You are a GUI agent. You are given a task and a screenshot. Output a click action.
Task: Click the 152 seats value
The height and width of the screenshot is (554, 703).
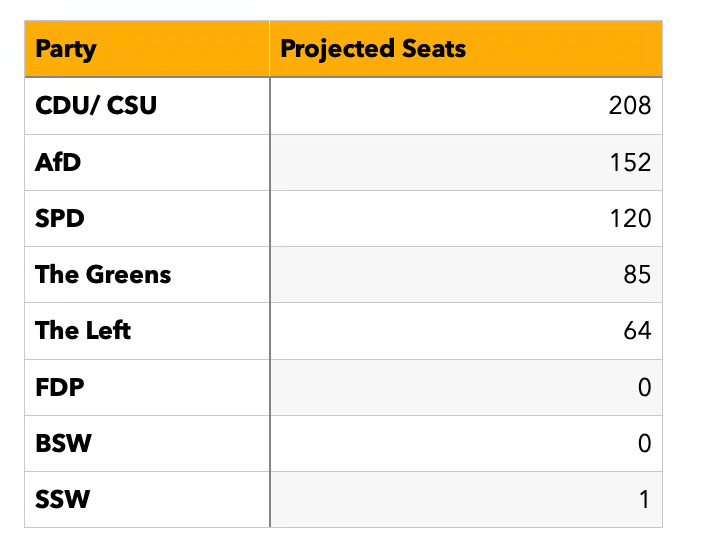pyautogui.click(x=630, y=162)
